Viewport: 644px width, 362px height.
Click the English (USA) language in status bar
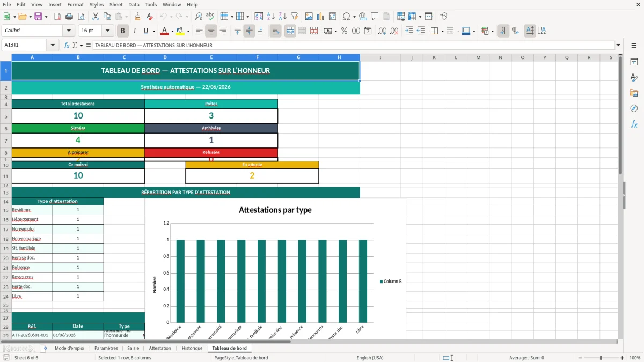coord(370,358)
